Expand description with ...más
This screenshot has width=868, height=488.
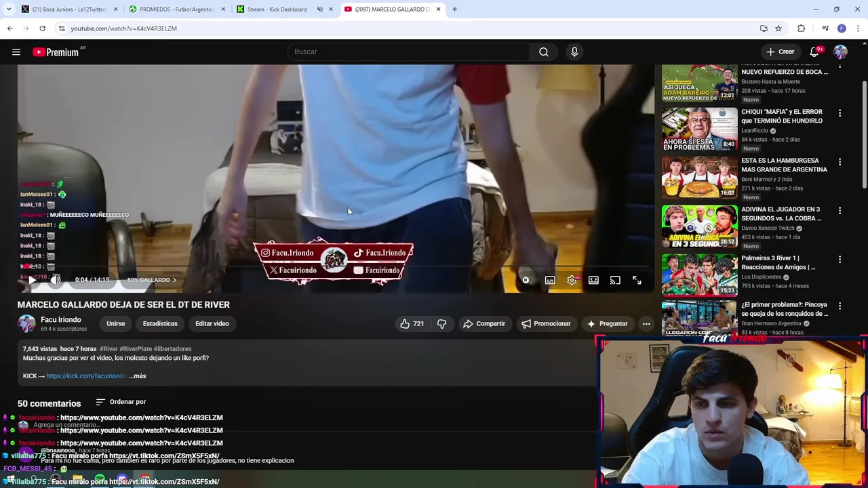(137, 376)
